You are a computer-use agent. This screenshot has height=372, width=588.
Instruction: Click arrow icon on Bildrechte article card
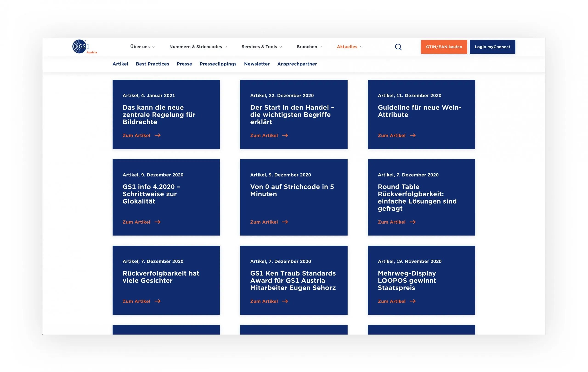tap(158, 135)
